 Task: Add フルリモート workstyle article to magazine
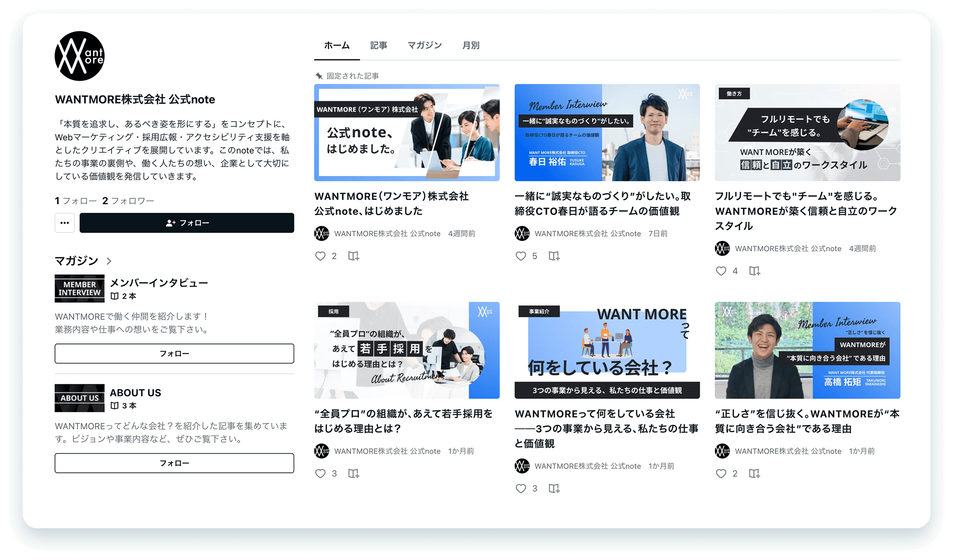pyautogui.click(x=754, y=271)
